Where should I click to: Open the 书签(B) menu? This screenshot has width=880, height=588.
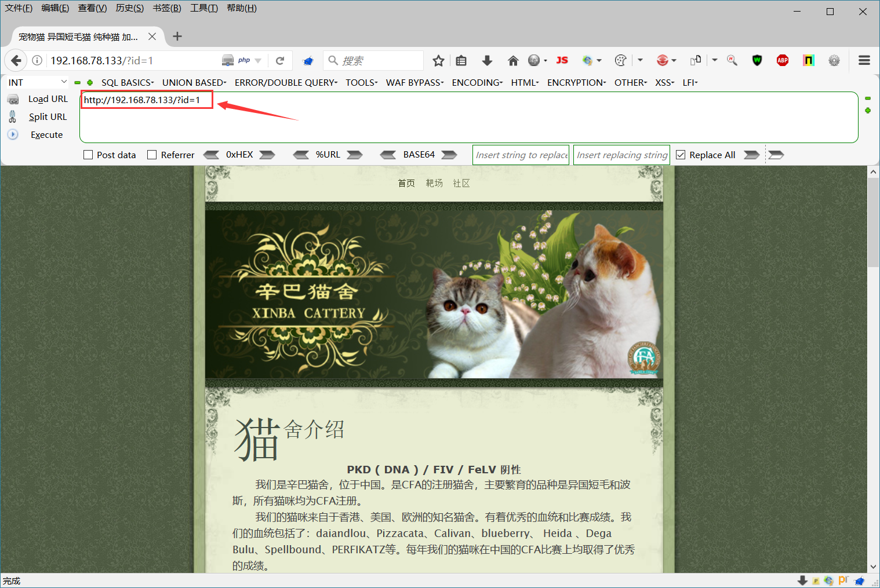167,8
